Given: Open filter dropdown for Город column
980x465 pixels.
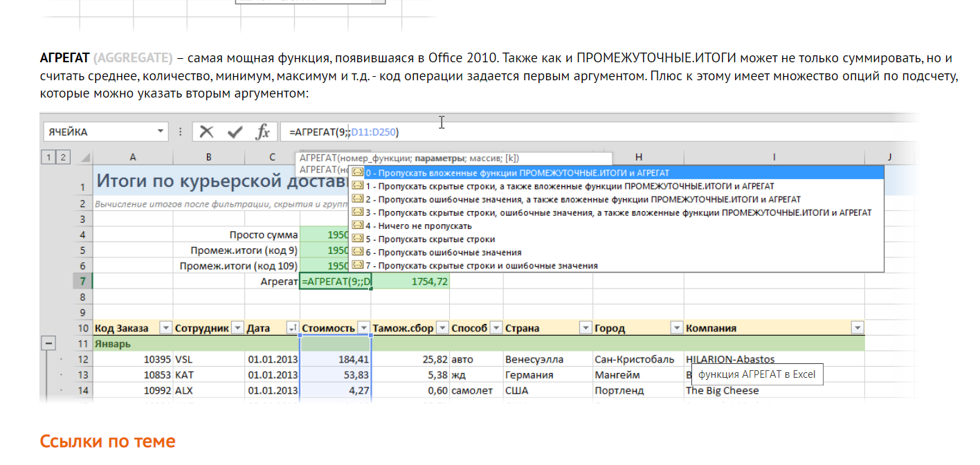Looking at the screenshot, I should coord(676,328).
